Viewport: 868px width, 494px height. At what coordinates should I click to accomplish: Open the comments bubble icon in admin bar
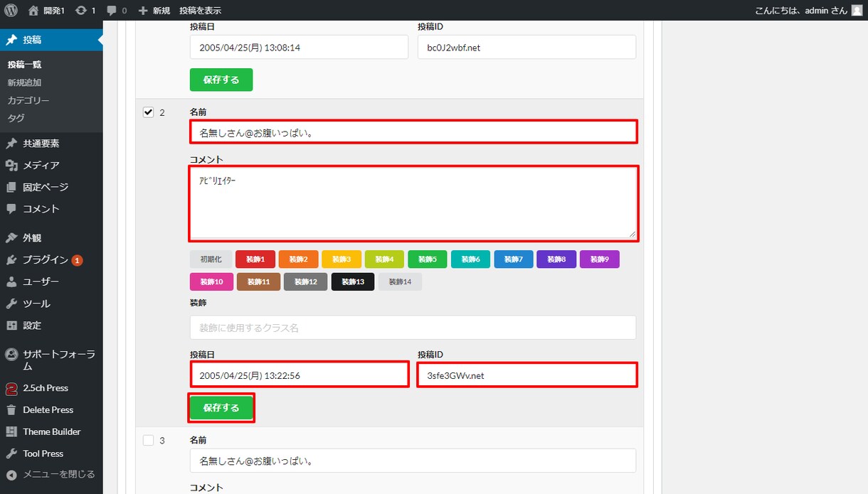pos(112,11)
